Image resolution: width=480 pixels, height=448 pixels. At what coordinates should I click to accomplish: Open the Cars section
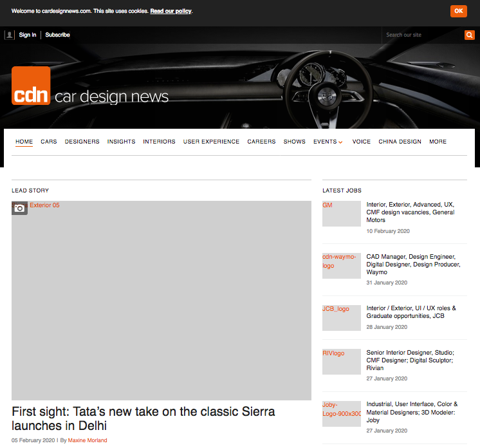[x=49, y=142]
